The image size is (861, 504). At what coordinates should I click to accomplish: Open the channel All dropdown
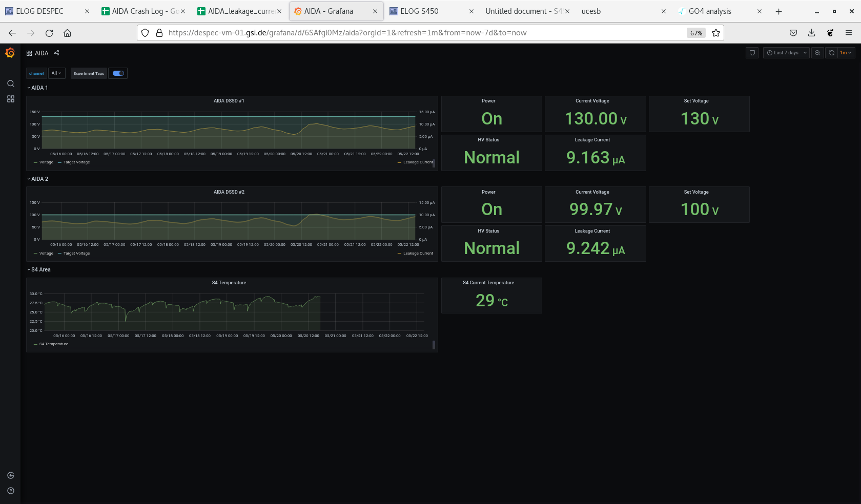point(56,73)
